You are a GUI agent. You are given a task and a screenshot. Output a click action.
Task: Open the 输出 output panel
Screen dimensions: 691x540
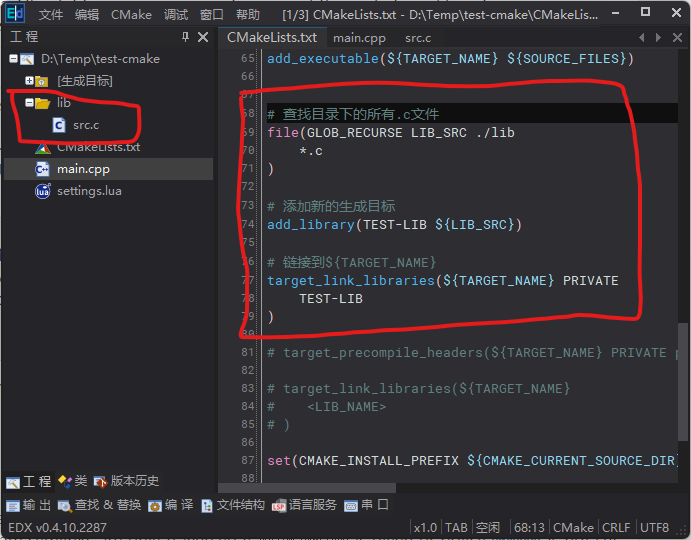point(29,505)
